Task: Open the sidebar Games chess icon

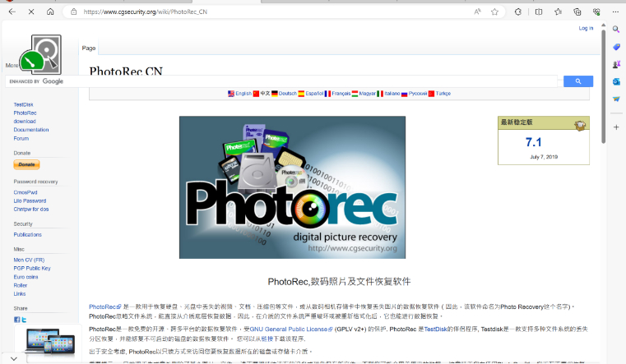Action: 616,64
